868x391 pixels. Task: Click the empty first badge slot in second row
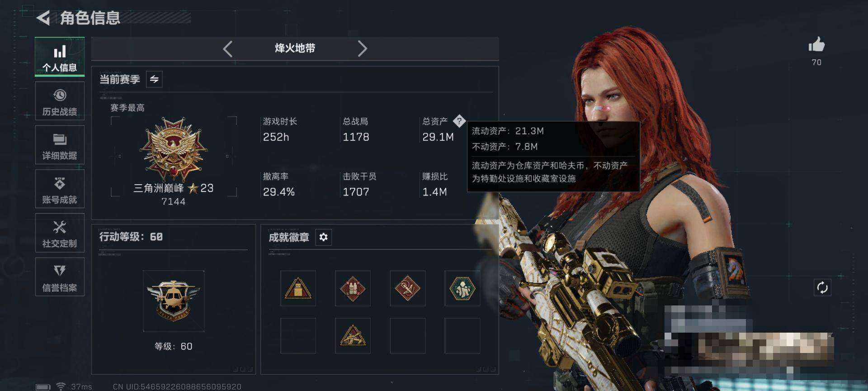point(298,335)
